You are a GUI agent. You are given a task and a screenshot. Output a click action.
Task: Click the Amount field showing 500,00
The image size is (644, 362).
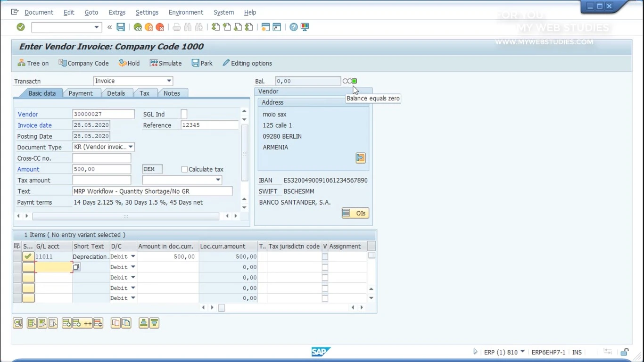[102, 169]
